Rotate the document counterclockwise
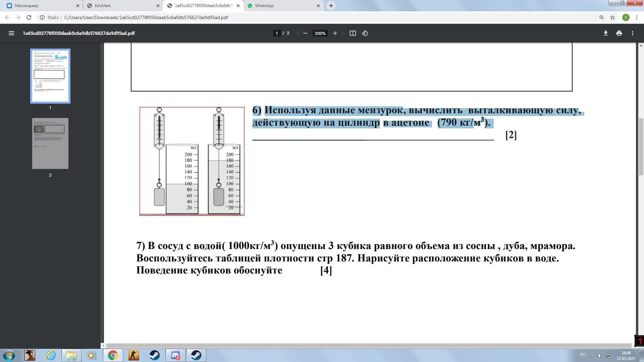 click(365, 33)
